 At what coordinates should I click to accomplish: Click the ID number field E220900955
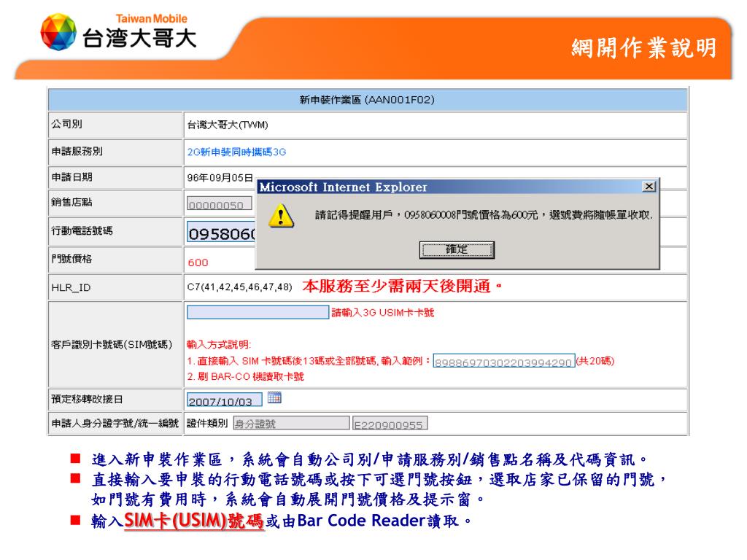(x=390, y=423)
